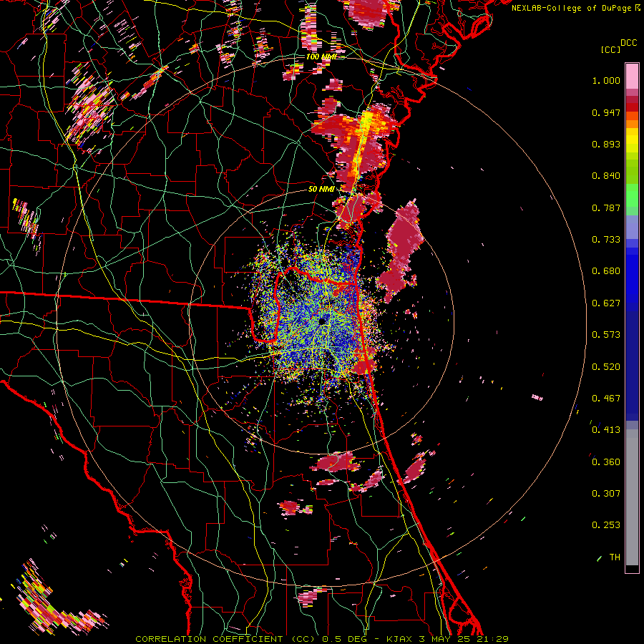
Task: Click the DCC product label
Action: 629,43
